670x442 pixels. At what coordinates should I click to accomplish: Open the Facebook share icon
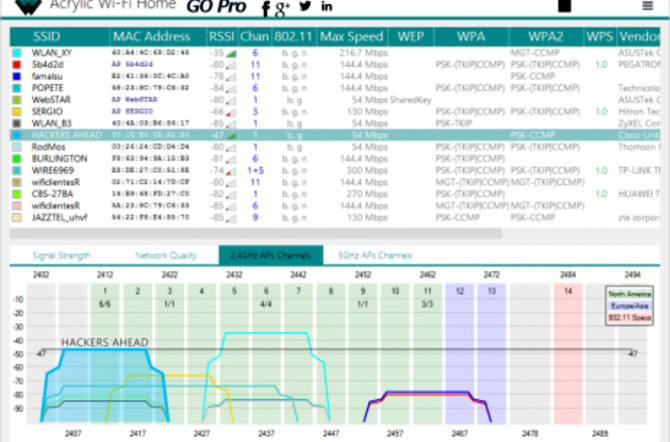coord(266,8)
